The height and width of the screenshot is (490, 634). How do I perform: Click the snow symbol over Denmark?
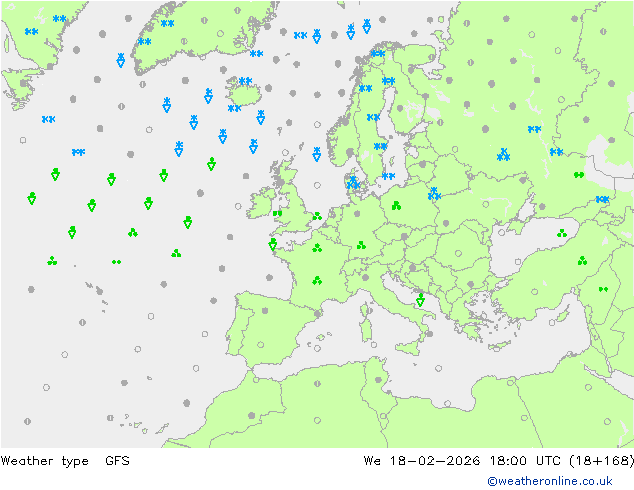(x=353, y=183)
